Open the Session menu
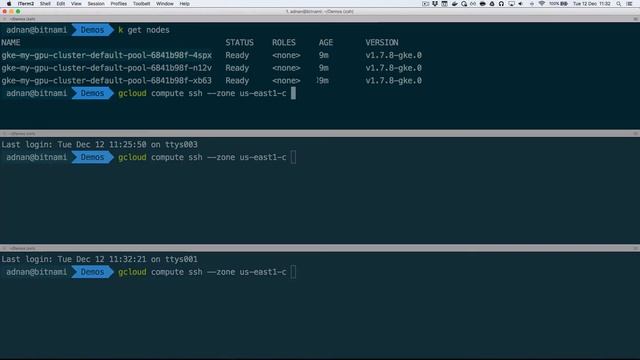 pyautogui.click(x=96, y=4)
